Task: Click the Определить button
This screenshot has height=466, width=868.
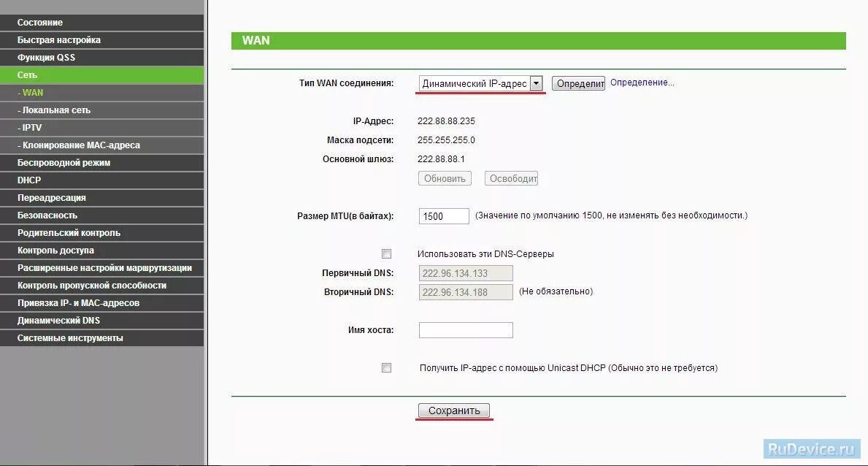Action: coord(578,83)
